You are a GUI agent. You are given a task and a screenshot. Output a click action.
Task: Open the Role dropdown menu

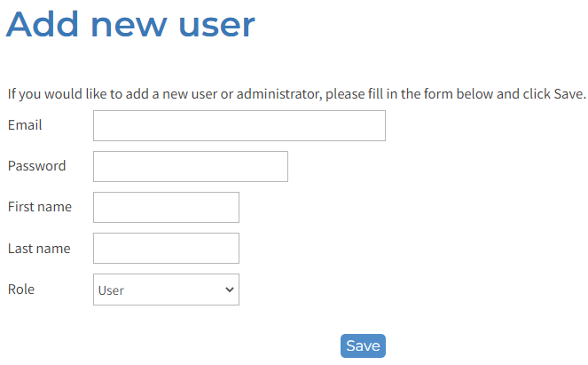pyautogui.click(x=166, y=290)
